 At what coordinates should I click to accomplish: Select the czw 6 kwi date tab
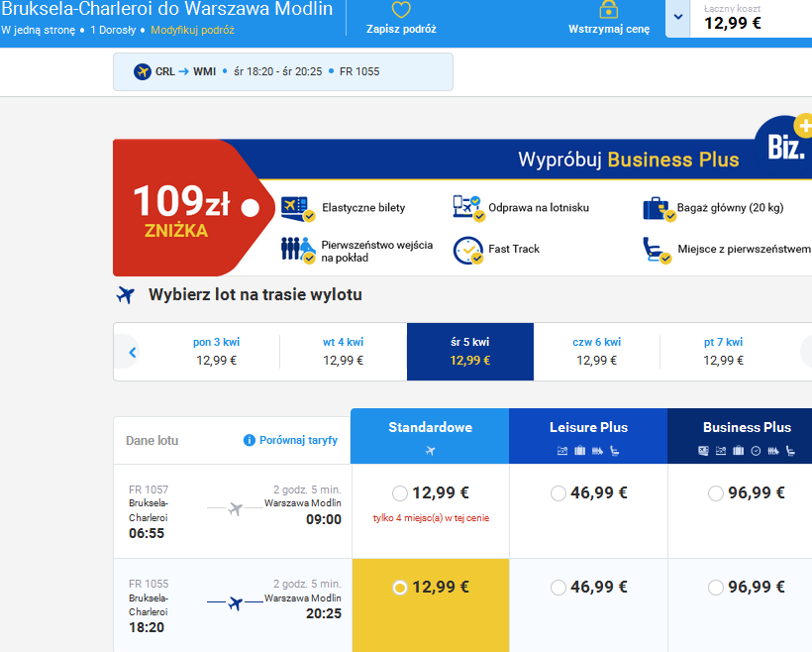click(x=596, y=352)
